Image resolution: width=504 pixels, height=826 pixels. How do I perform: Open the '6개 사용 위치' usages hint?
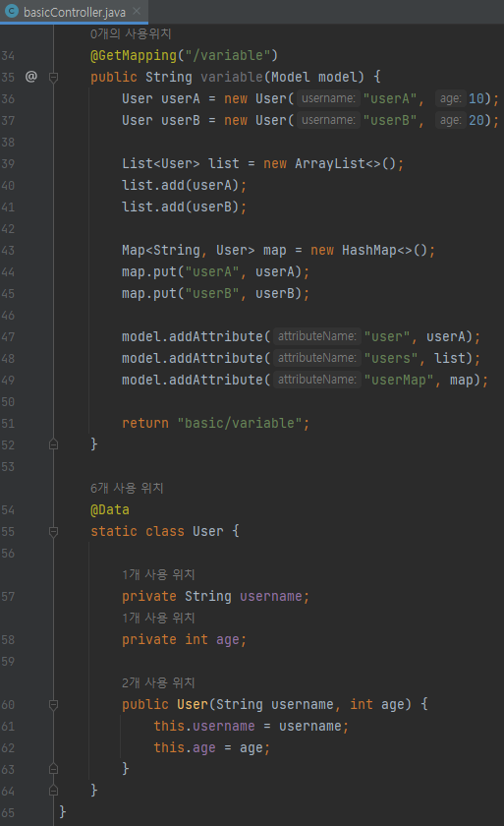127,489
